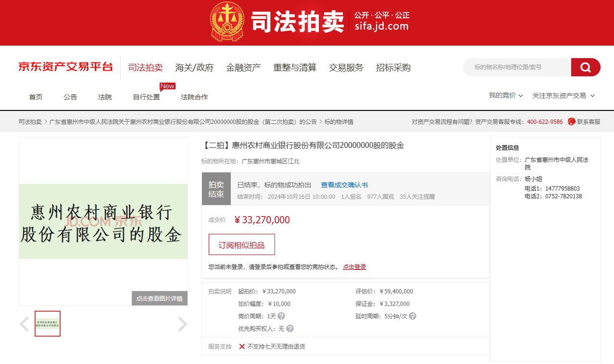Click the 京东资产交易平台 logo
The width and height of the screenshot is (614, 364).
tap(65, 67)
